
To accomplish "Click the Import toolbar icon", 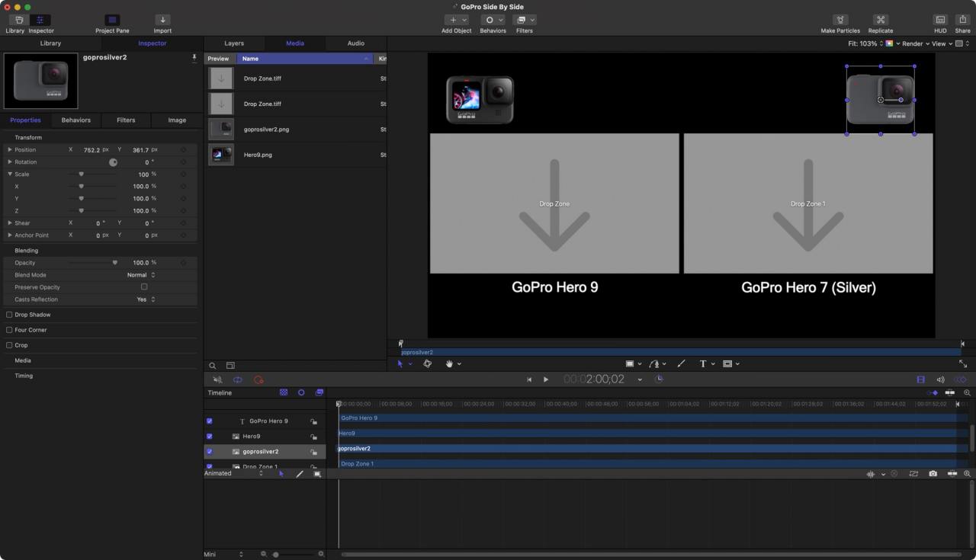I will (x=162, y=20).
